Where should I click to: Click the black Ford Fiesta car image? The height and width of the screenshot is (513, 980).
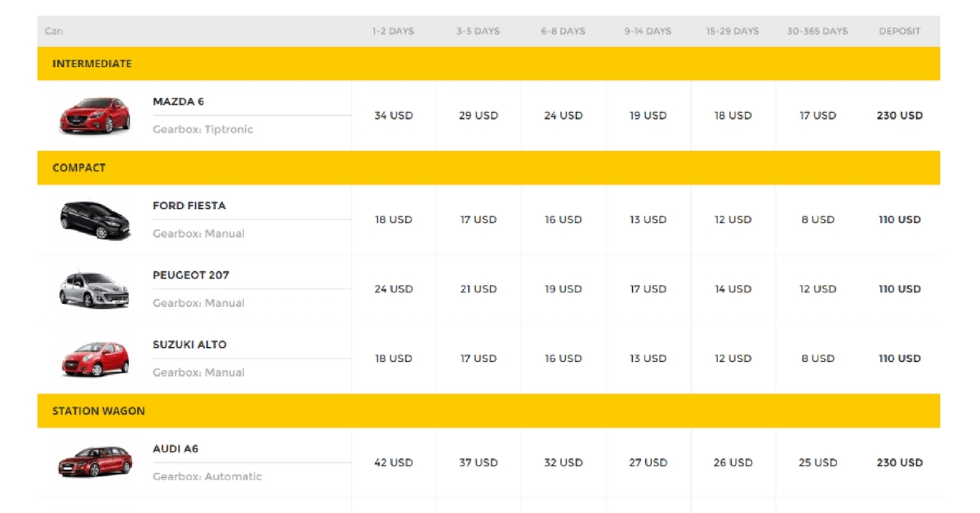[x=95, y=220]
